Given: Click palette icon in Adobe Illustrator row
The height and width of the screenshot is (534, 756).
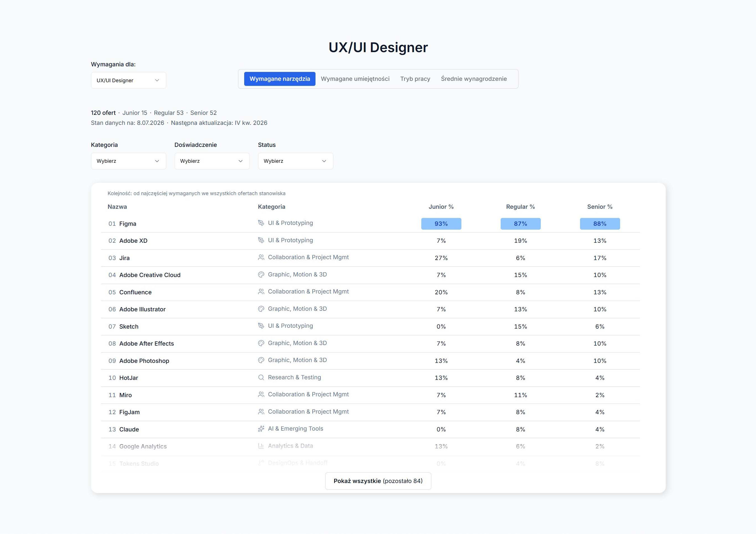Looking at the screenshot, I should click(261, 309).
